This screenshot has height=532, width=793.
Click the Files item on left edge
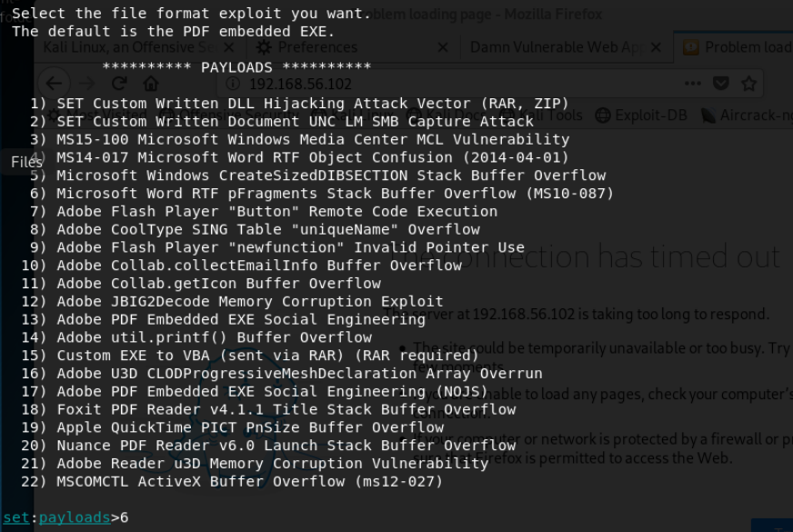click(20, 163)
